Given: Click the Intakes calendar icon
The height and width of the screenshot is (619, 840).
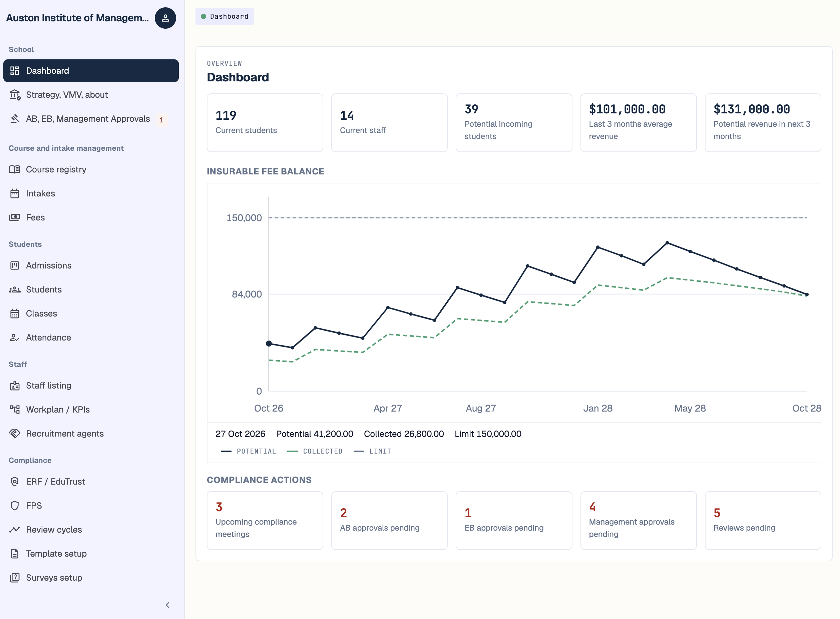Looking at the screenshot, I should click(x=15, y=193).
